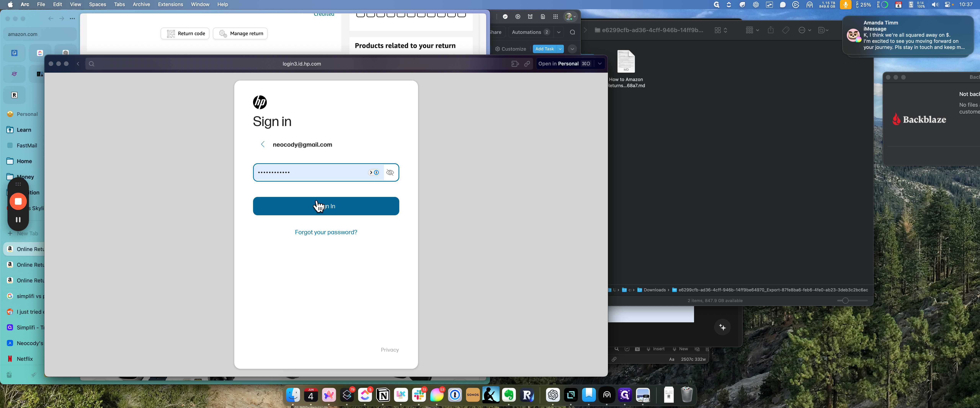Open Notion from the Dock
980x408 pixels.
(x=383, y=395)
